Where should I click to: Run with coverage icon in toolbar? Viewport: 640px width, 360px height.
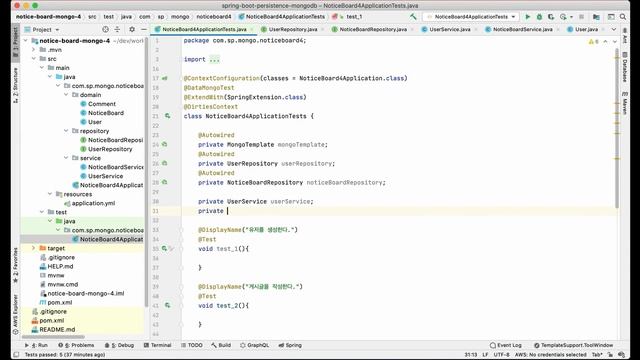[x=551, y=17]
